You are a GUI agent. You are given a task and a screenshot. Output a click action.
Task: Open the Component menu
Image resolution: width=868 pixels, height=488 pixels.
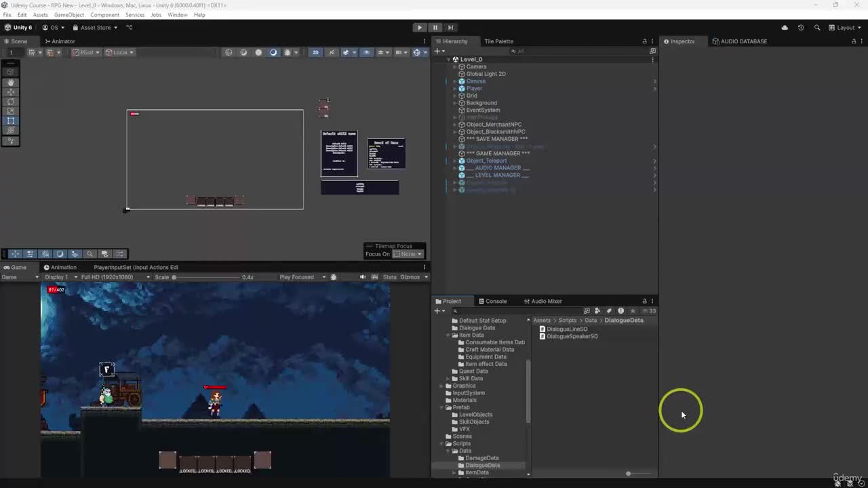tap(104, 15)
